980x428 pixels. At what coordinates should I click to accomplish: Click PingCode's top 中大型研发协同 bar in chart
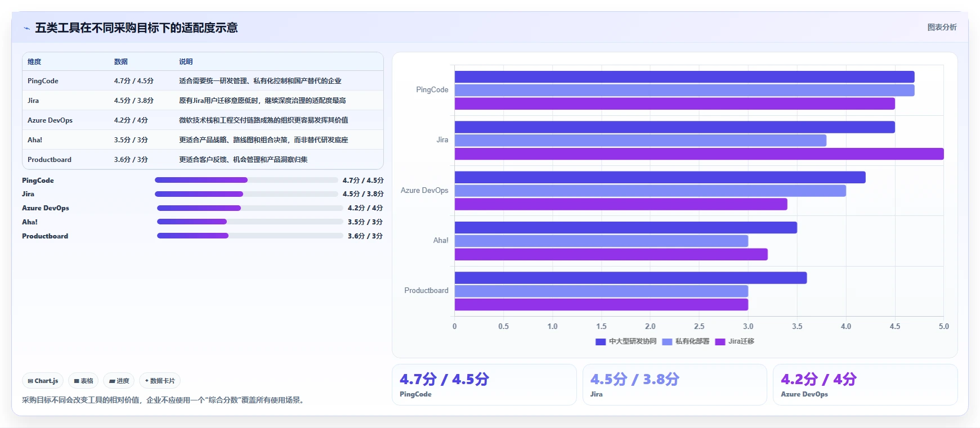pyautogui.click(x=684, y=77)
